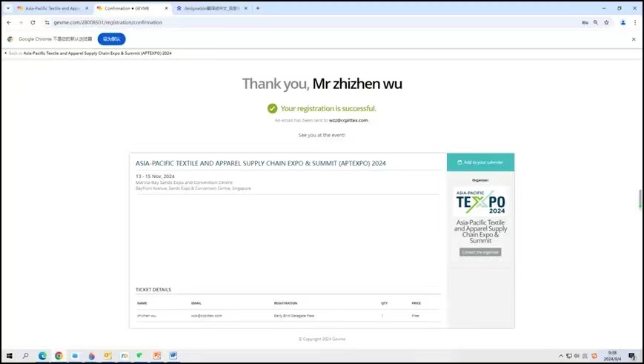Click the page vertical scrollbar thumb
Image resolution: width=644 pixels, height=364 pixels.
640,199
